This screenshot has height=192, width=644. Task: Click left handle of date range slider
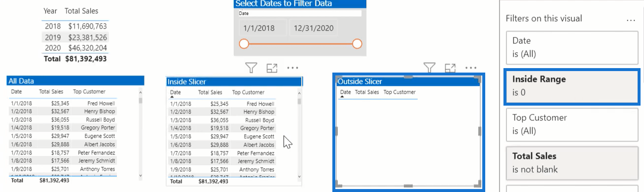244,44
